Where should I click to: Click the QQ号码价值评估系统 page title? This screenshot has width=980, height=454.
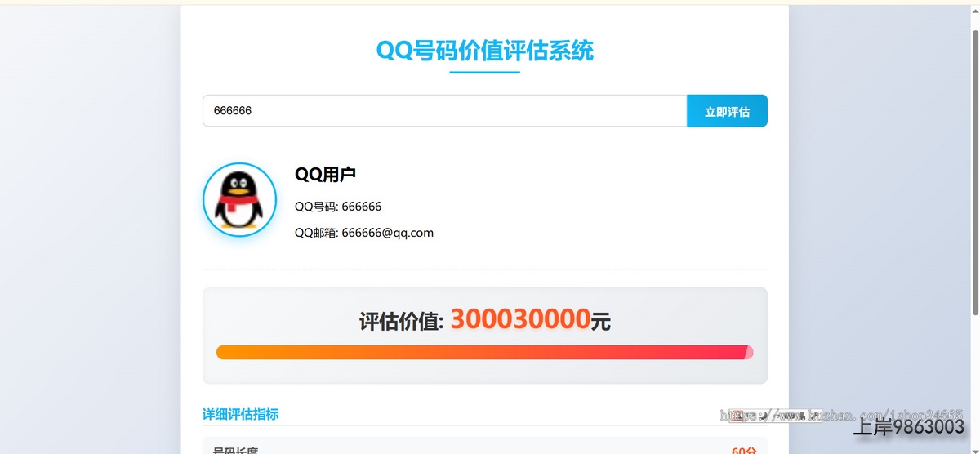(x=484, y=51)
